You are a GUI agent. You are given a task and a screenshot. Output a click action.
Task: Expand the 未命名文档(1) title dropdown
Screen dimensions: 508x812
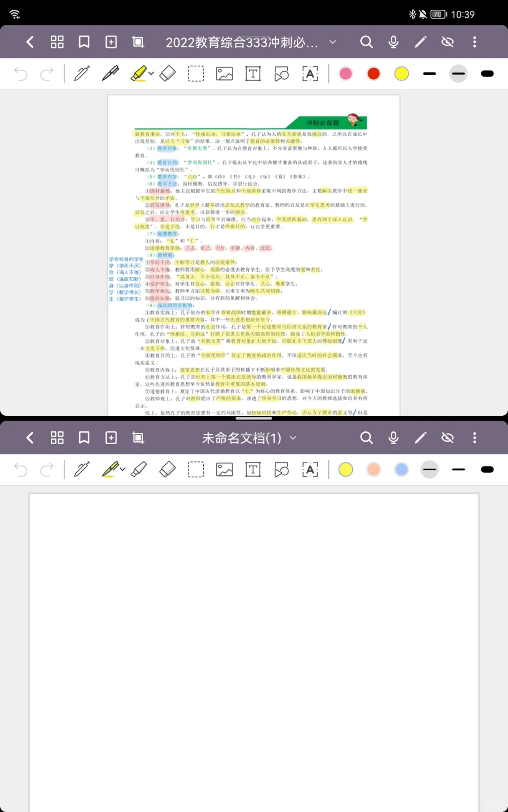(293, 438)
